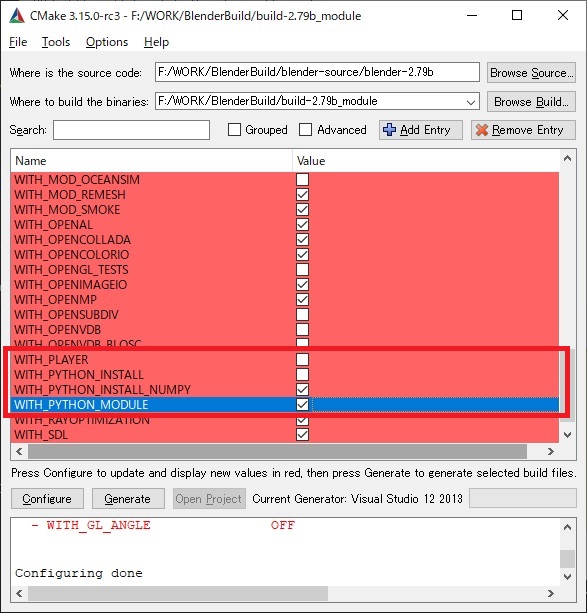
Task: Click output log scroll up arrow
Action: [x=567, y=527]
